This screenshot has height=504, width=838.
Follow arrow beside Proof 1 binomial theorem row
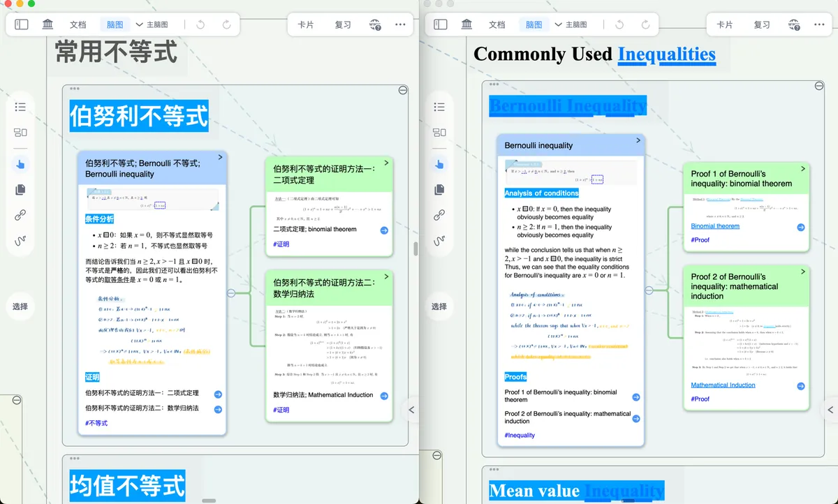636,396
